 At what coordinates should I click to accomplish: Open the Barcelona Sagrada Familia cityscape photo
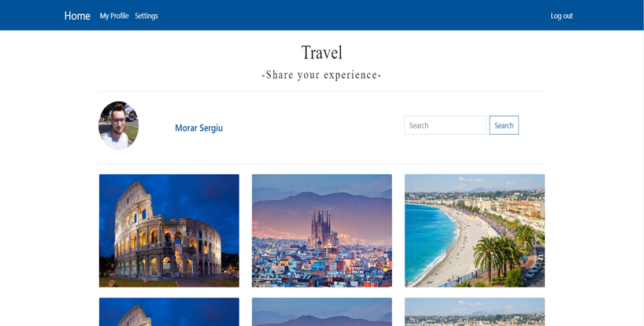click(x=321, y=231)
